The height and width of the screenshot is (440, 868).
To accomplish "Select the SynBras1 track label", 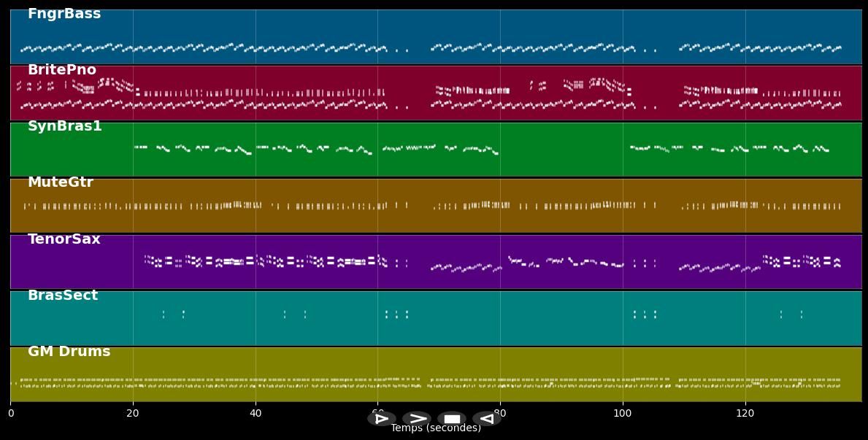I will click(65, 126).
